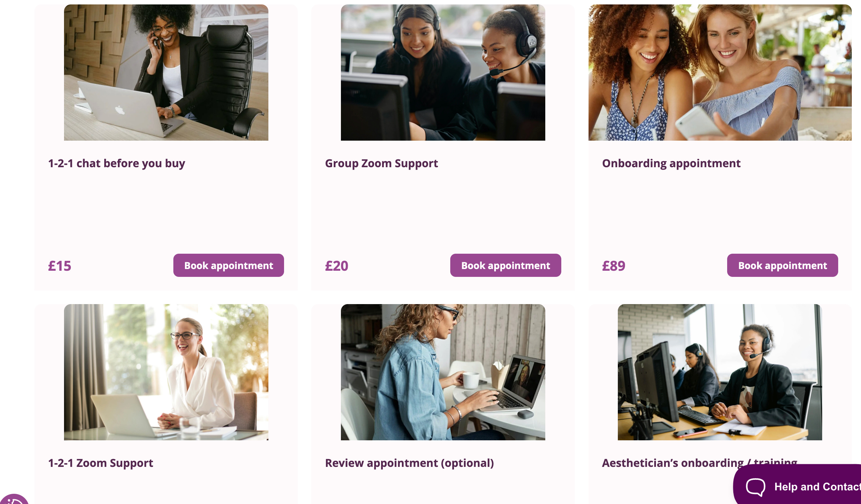The image size is (861, 504).
Task: Click the call center agent smiling photo
Action: point(720,372)
